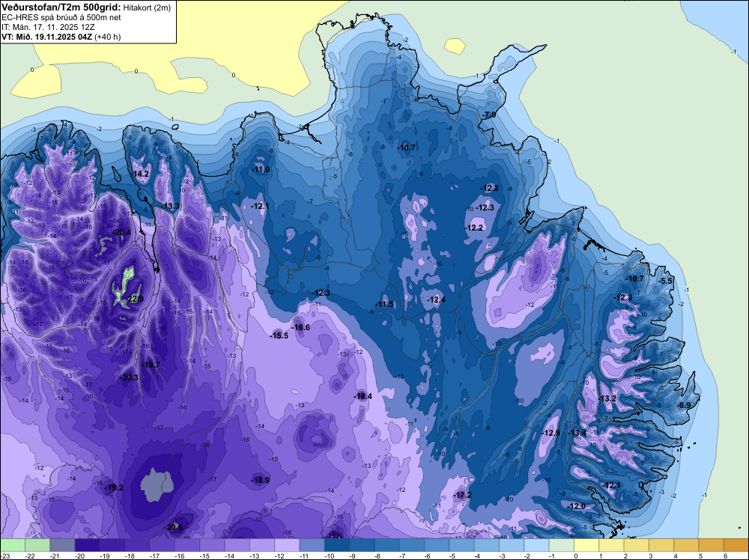The height and width of the screenshot is (560, 749).
Task: Select the -20.4 temperature value
Action: coord(121,233)
